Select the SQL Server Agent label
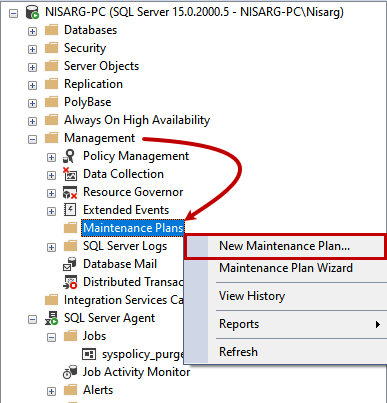387x403 pixels. pos(109,318)
